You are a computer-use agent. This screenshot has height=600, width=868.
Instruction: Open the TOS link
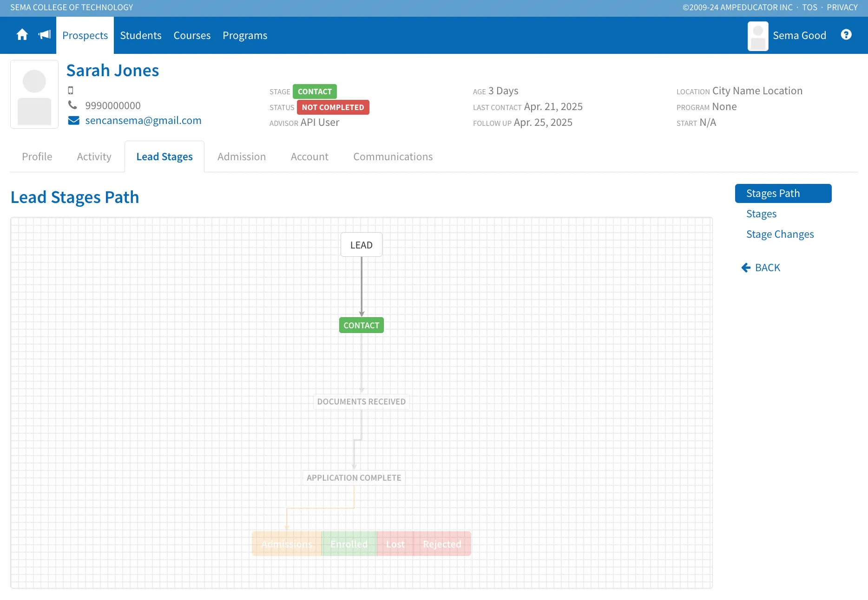(809, 7)
